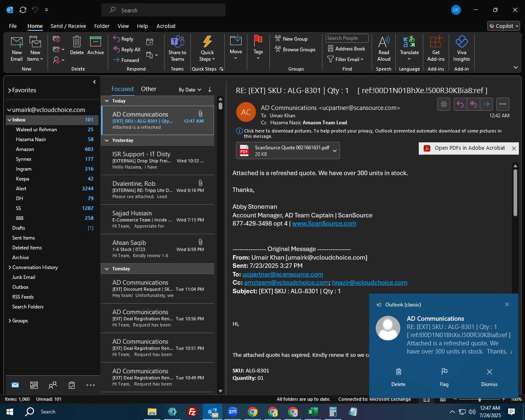Type in the Search People field
Viewport: 525px width, 420px height.
click(x=347, y=38)
